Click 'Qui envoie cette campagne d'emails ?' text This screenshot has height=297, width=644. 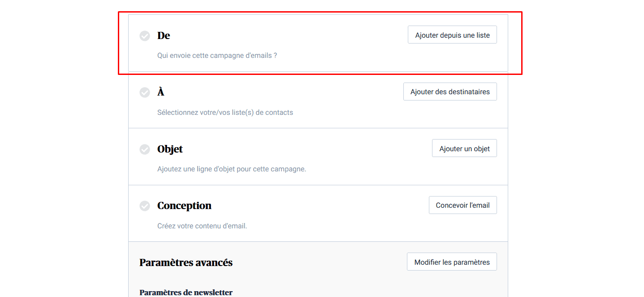pos(217,55)
